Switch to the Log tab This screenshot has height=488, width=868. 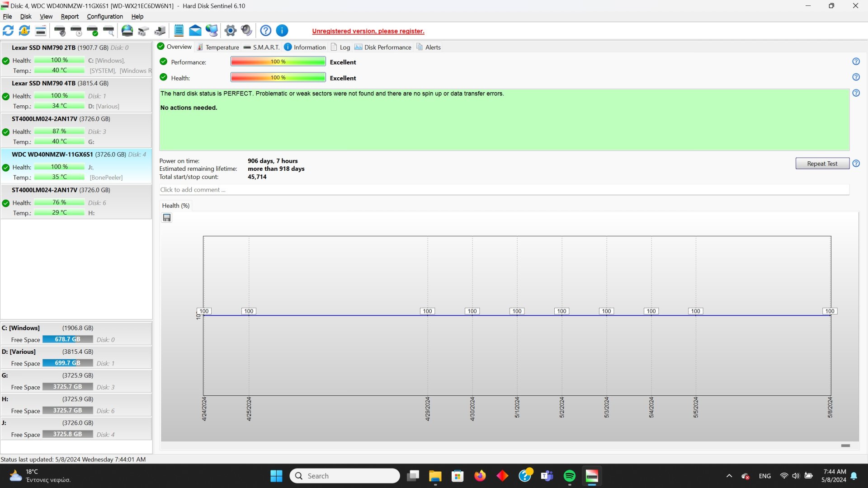click(340, 47)
